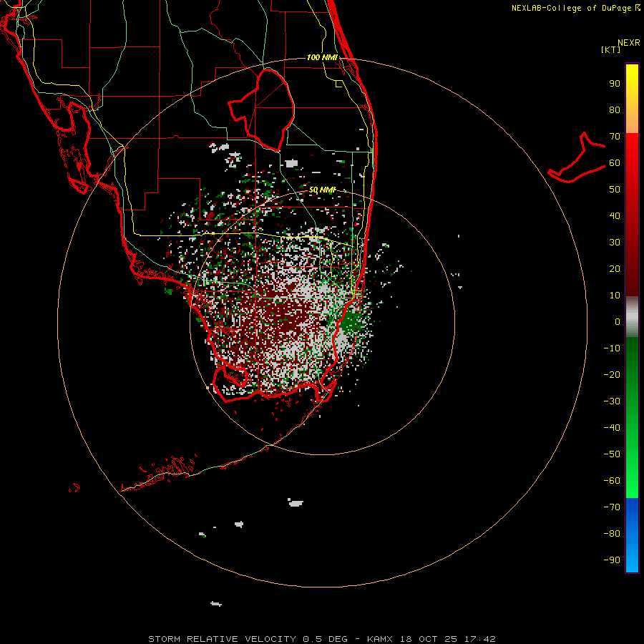Click the 50 value on the velocity scale
644x644 pixels.
[615, 190]
